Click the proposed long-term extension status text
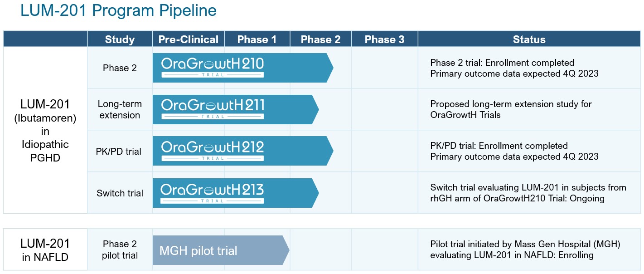 point(511,109)
